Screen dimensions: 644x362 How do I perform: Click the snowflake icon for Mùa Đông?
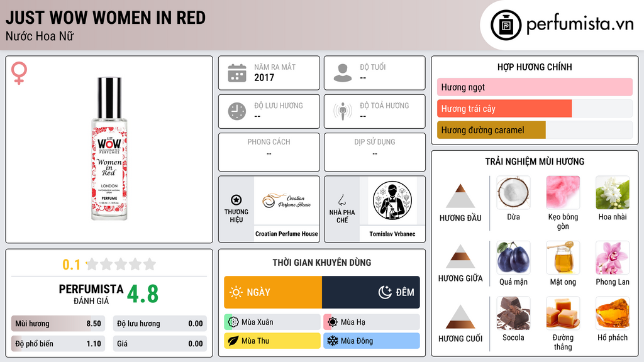tap(333, 341)
